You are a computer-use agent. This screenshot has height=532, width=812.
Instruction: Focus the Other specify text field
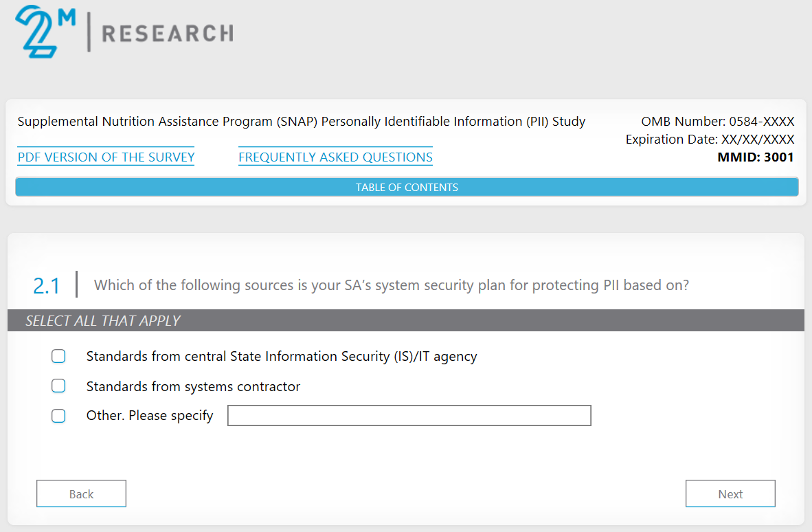point(409,416)
